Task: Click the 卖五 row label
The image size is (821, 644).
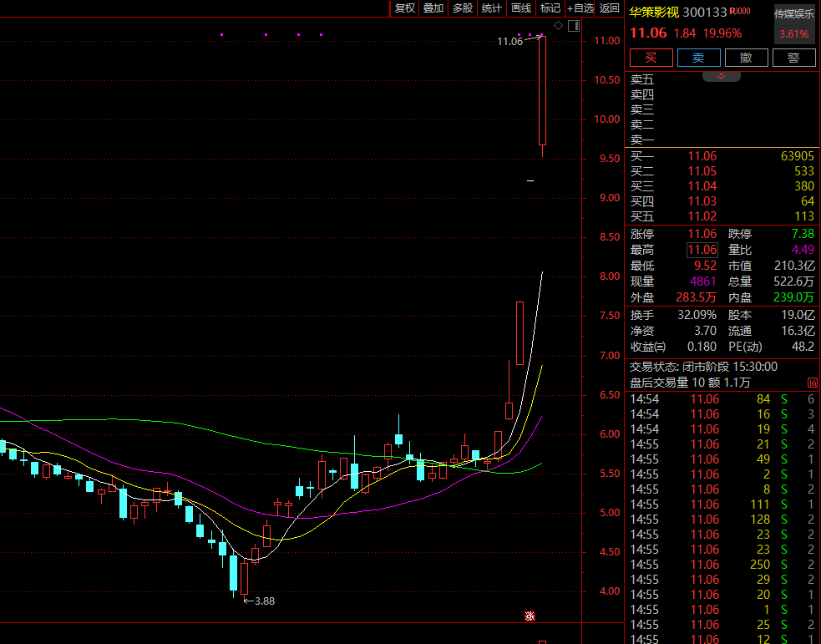Action: tap(642, 79)
